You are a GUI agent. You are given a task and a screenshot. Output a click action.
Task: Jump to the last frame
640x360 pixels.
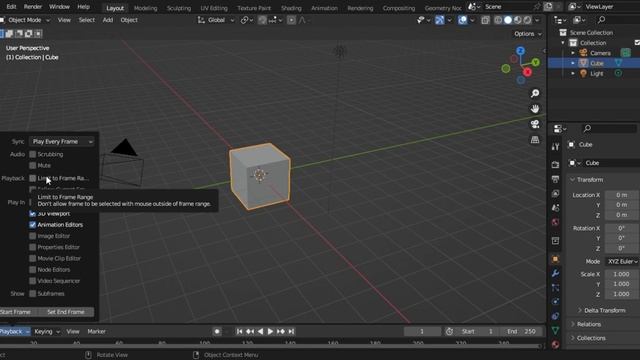(x=291, y=331)
